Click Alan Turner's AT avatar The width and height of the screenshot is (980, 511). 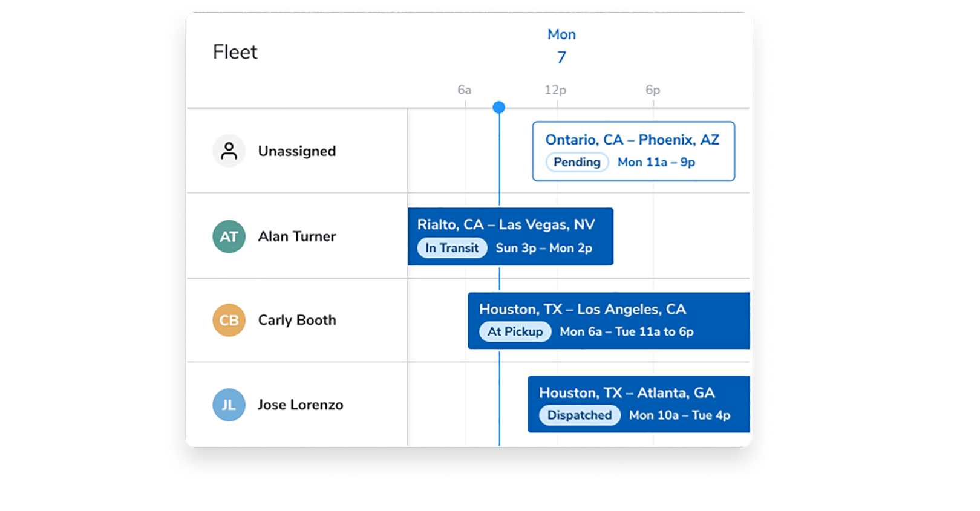click(x=229, y=236)
